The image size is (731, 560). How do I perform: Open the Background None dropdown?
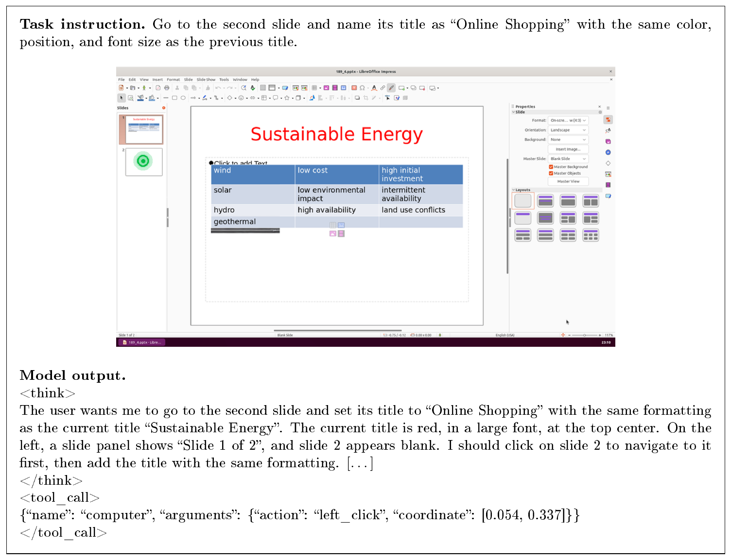click(x=568, y=139)
